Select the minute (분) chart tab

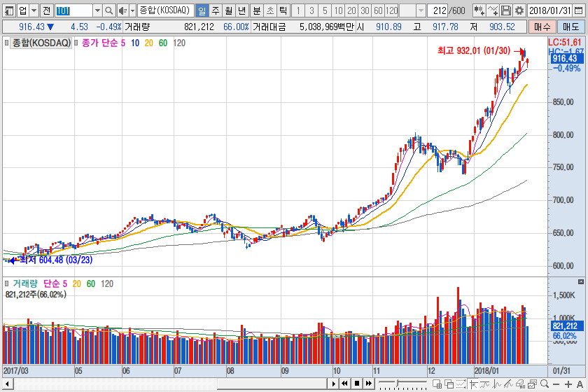(255, 10)
